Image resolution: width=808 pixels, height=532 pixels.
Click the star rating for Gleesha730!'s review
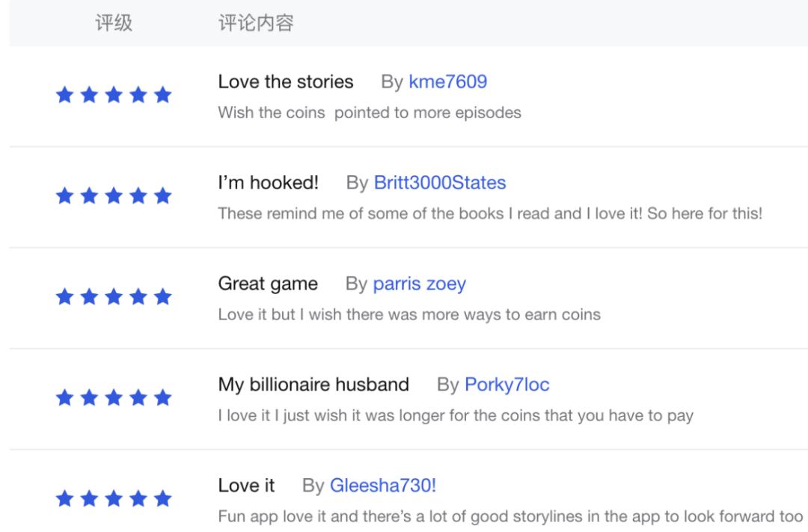pyautogui.click(x=114, y=499)
